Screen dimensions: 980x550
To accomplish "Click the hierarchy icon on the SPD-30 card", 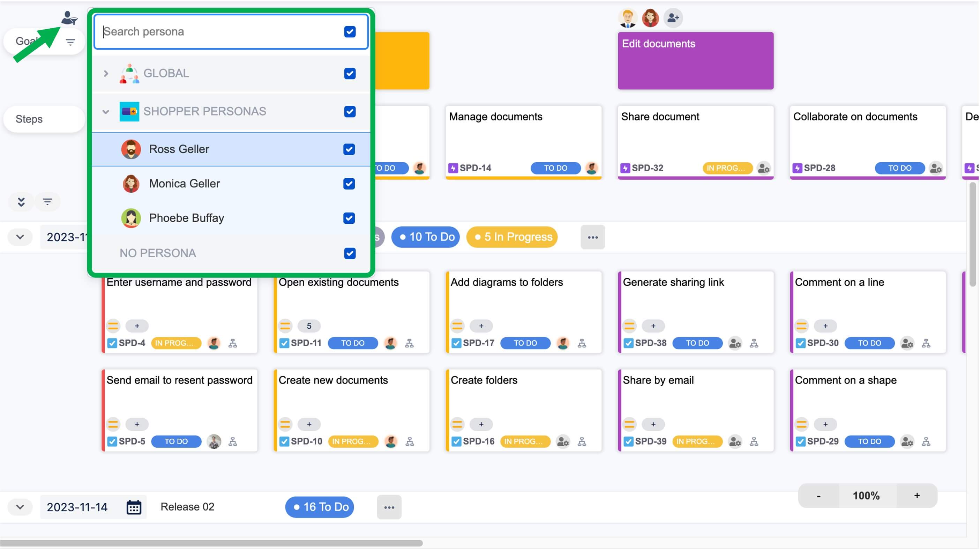I will pos(926,343).
